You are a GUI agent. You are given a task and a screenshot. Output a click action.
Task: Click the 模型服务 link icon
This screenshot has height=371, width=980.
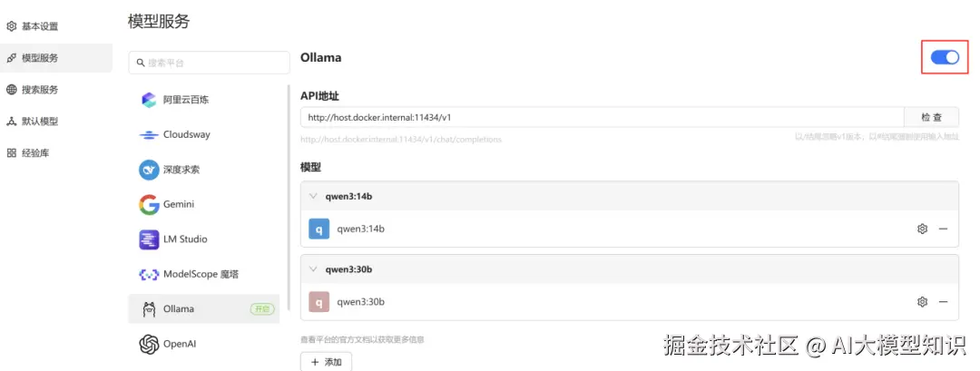coord(11,58)
